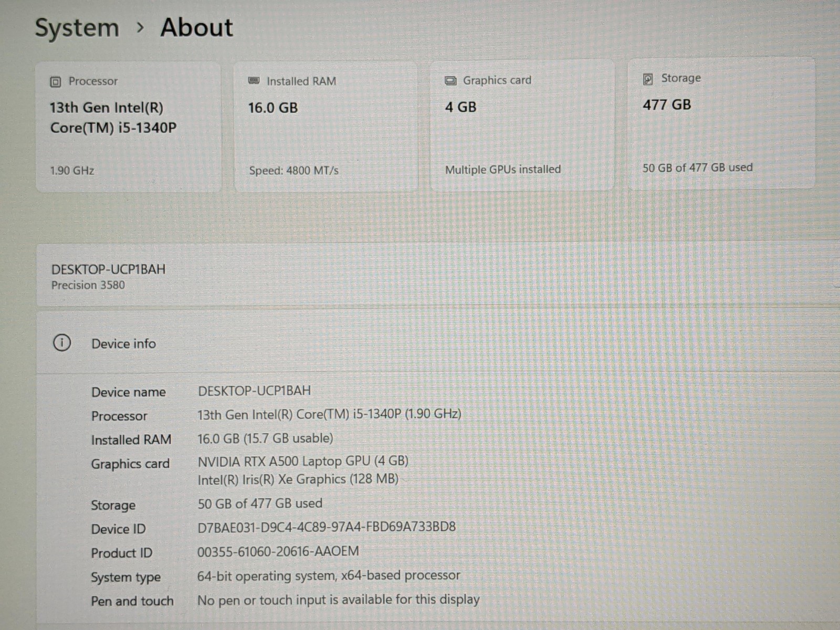Click the About breadcrumb title
The width and height of the screenshot is (840, 630).
[196, 27]
